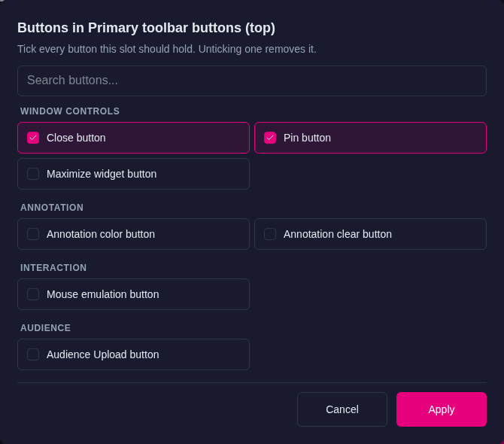The width and height of the screenshot is (504, 444).
Task: Click the Cancel button
Action: (342, 409)
